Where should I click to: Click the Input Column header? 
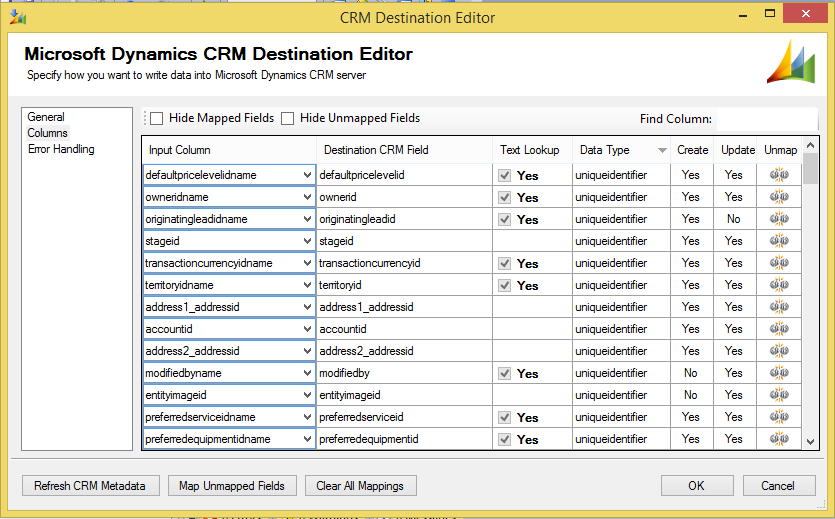pyautogui.click(x=230, y=150)
